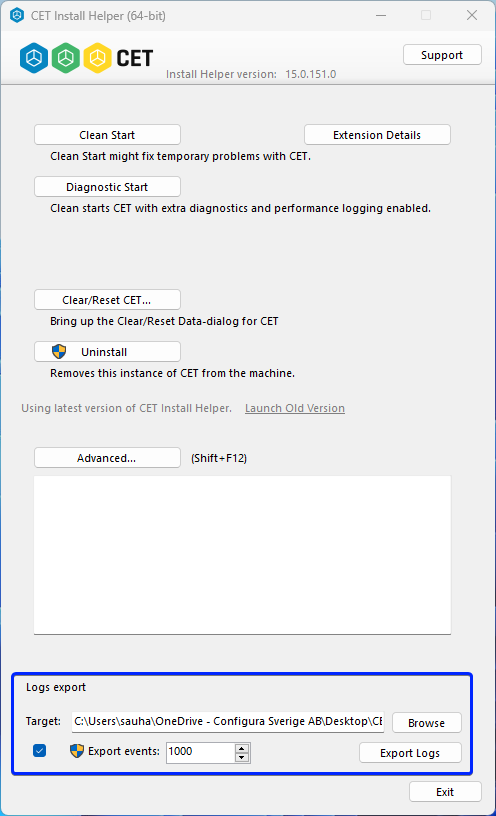
Task: Click Export Logs
Action: 410,753
